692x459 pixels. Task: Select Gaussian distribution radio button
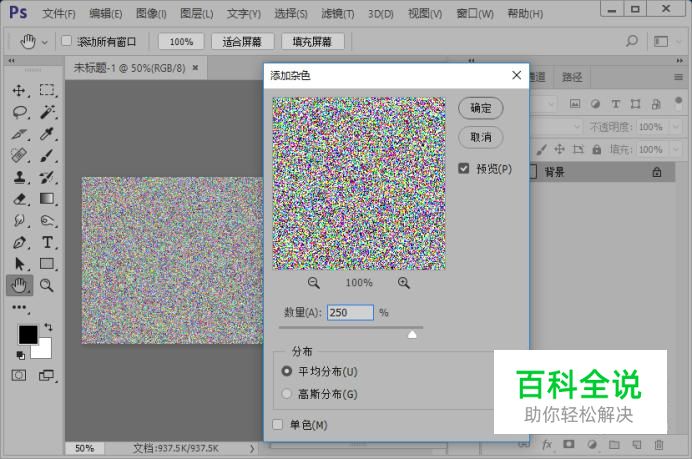click(286, 393)
